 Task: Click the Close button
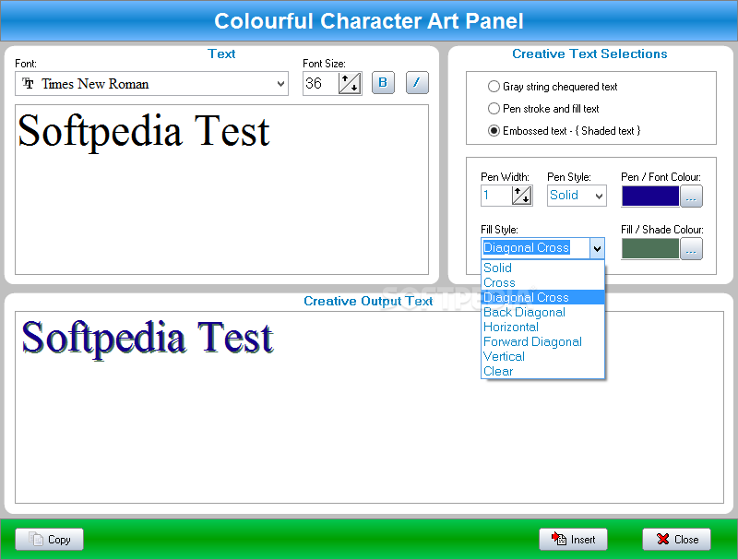click(677, 540)
